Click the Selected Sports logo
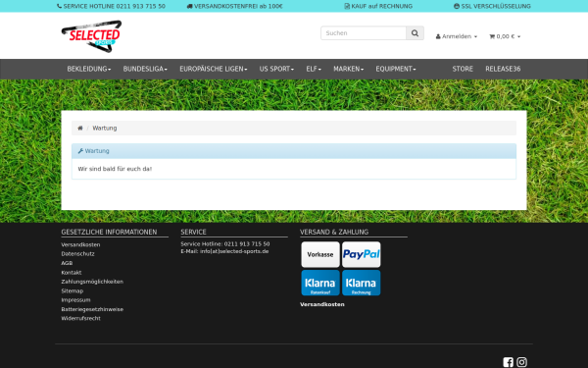Viewport: 588px width, 368px height. pyautogui.click(x=91, y=36)
